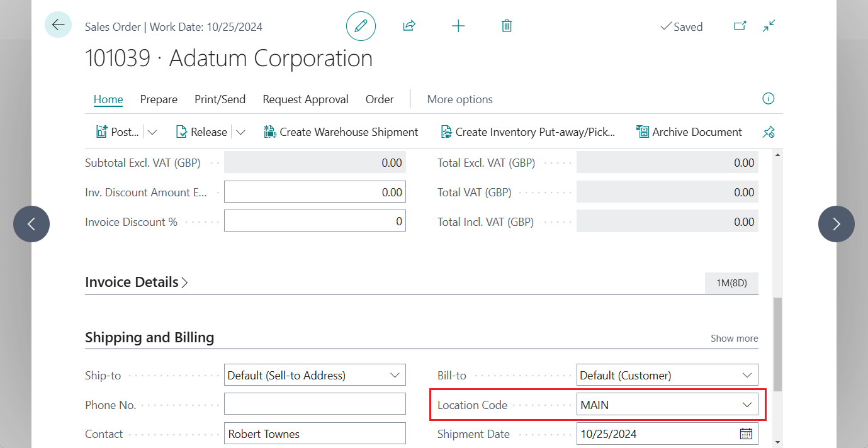Switch to the Prepare tab
Viewport: 868px width, 448px height.
(x=159, y=99)
